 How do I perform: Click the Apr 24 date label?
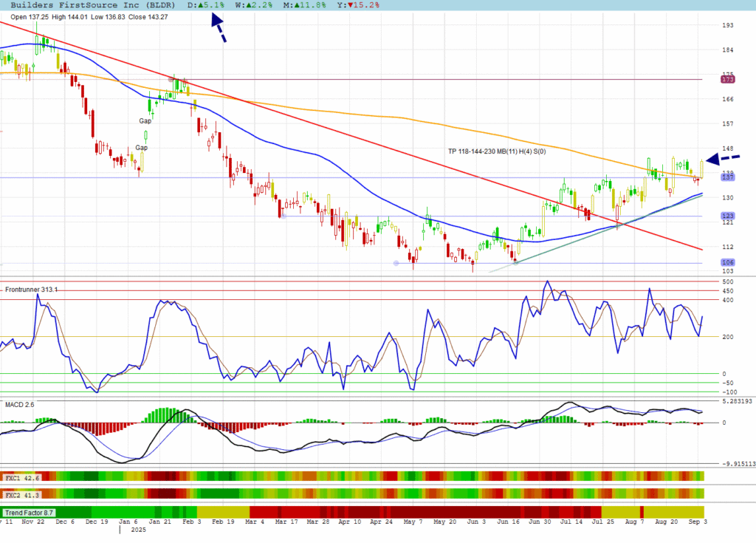pyautogui.click(x=382, y=522)
